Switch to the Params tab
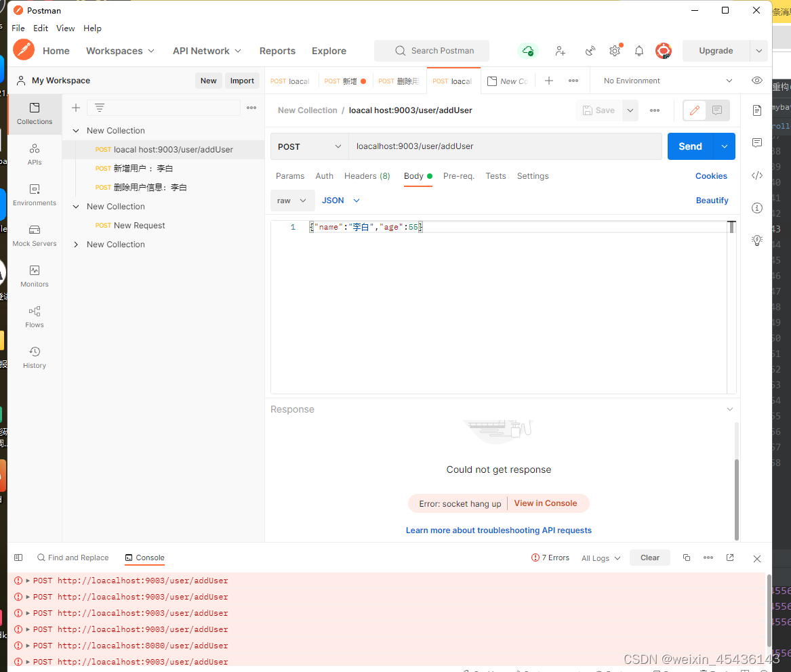This screenshot has width=791, height=672. [290, 176]
